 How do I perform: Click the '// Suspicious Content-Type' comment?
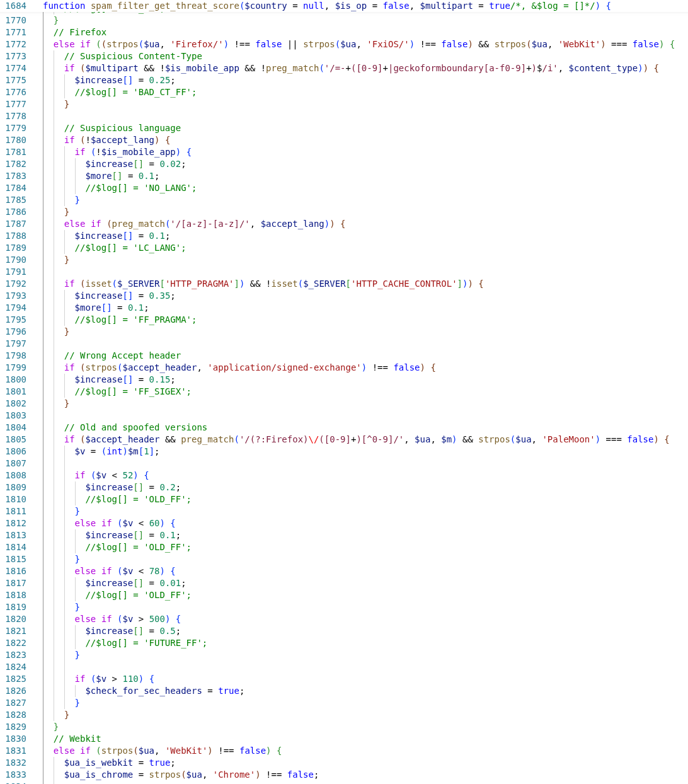(x=133, y=56)
